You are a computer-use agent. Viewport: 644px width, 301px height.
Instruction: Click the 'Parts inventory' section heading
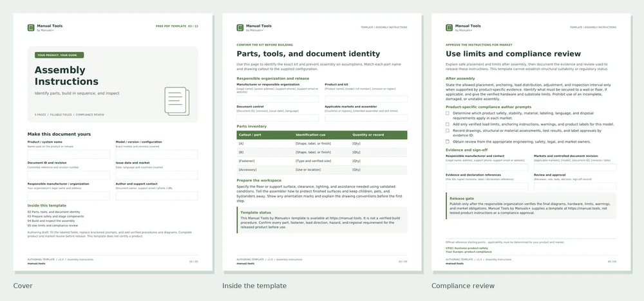[x=251, y=126]
